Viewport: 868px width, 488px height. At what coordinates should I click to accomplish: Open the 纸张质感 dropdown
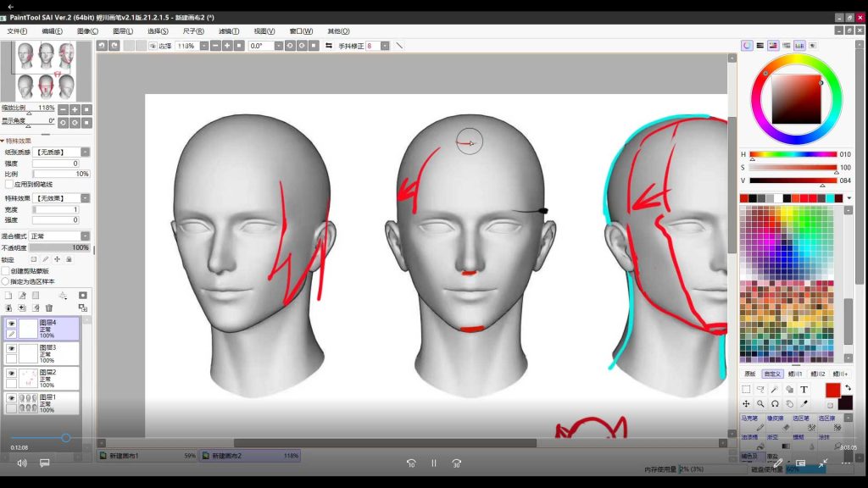[86, 152]
